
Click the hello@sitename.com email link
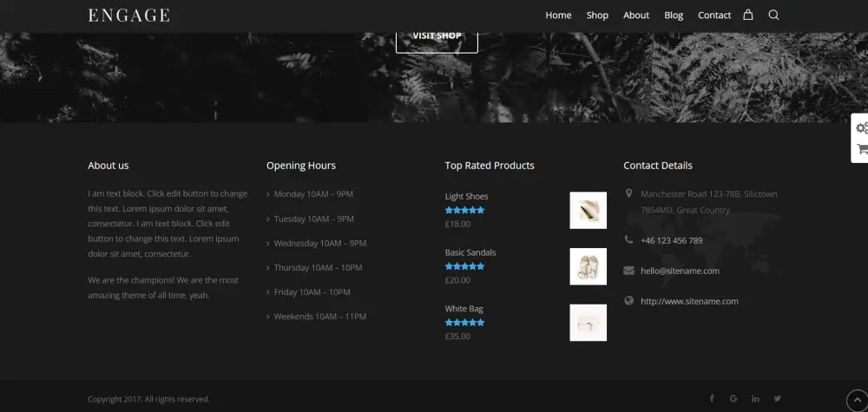point(680,271)
